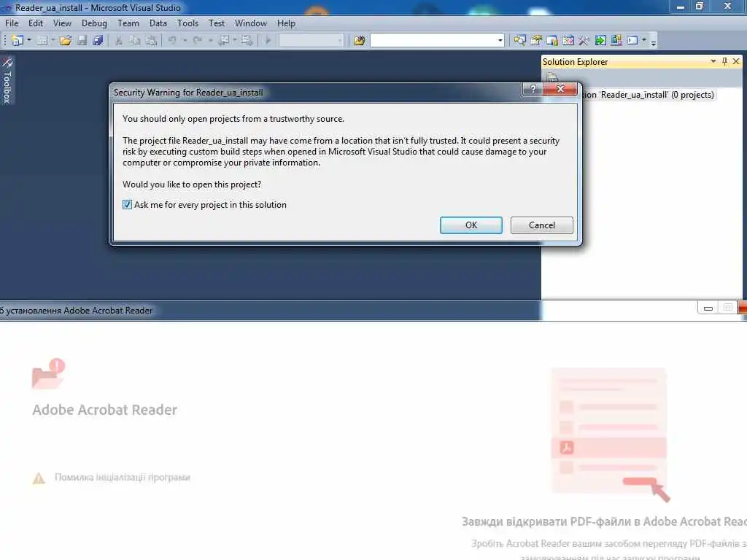Viewport: 747px width, 560px height.
Task: Click the Save All icon
Action: (98, 41)
